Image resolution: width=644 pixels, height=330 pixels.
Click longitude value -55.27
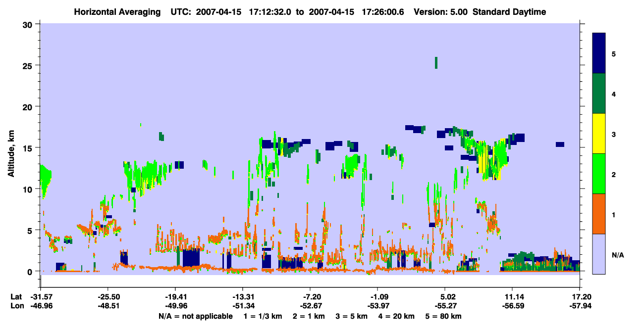445,306
